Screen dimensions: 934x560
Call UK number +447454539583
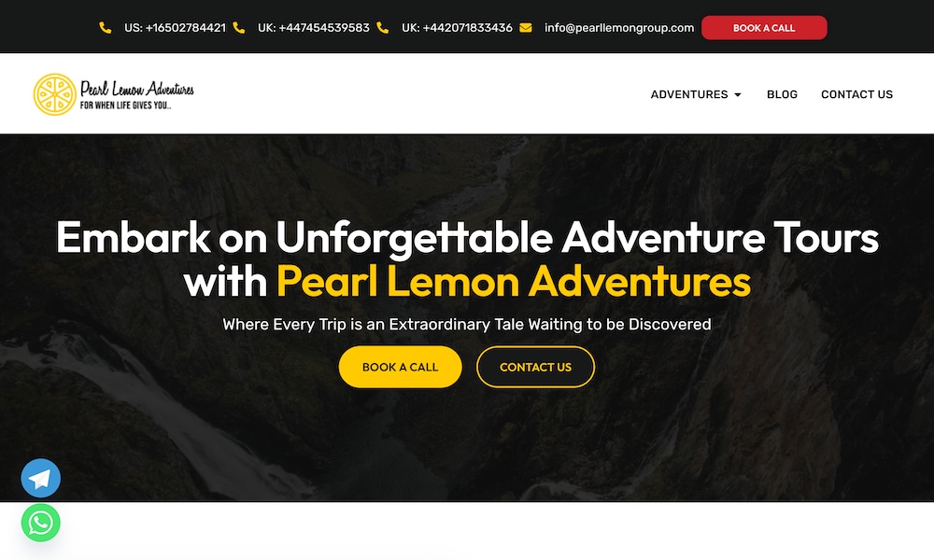tap(313, 28)
